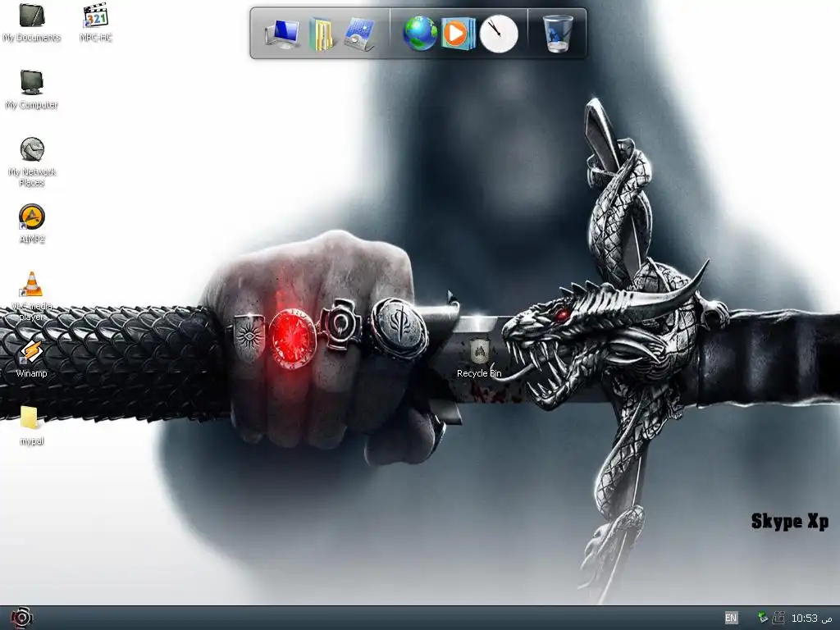840x630 pixels.
Task: Launch the globe browser icon in dock
Action: pos(420,34)
